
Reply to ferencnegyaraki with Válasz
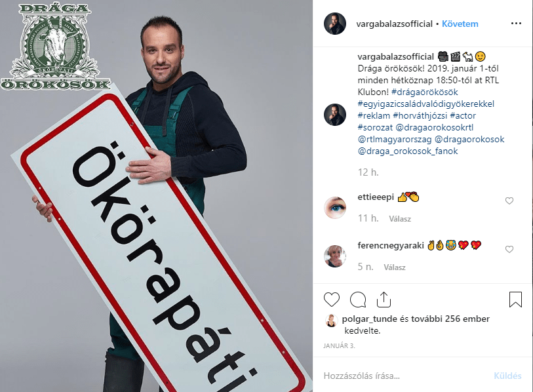[394, 267]
